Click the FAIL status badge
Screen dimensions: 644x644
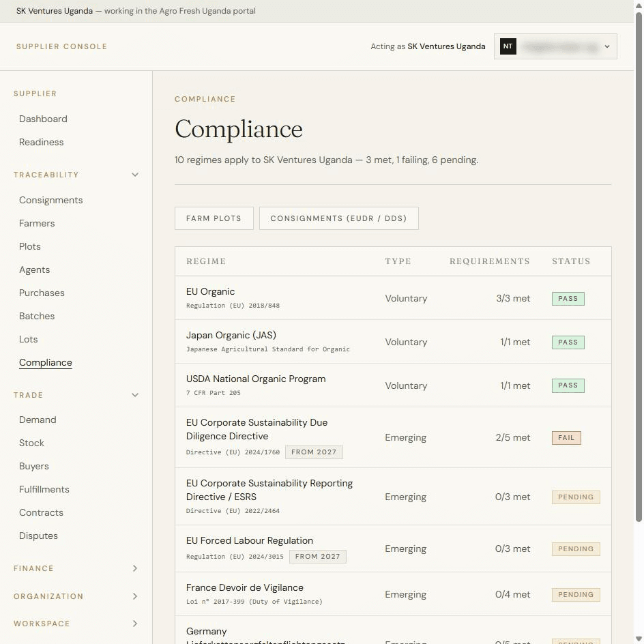coord(566,438)
